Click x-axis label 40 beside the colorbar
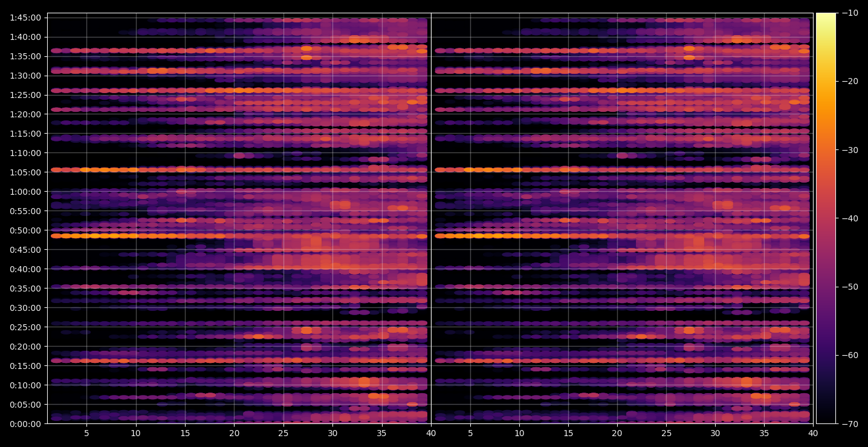The height and width of the screenshot is (447, 868). pyautogui.click(x=813, y=433)
